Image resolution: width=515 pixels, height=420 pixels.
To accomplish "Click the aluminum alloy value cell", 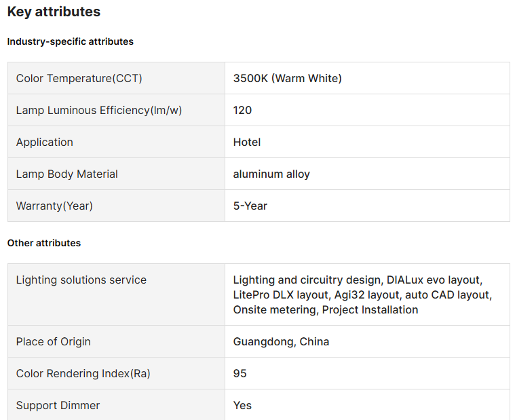I will pos(271,174).
